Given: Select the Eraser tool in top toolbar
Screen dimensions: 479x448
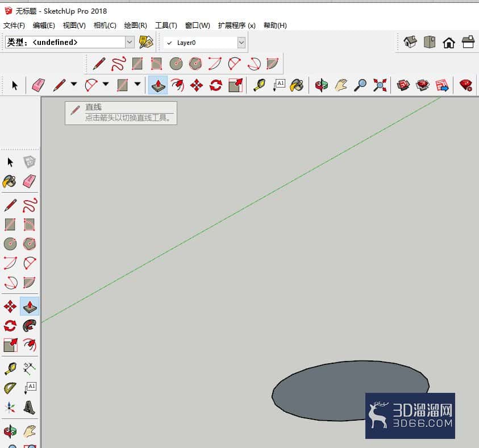Looking at the screenshot, I should click(x=38, y=85).
